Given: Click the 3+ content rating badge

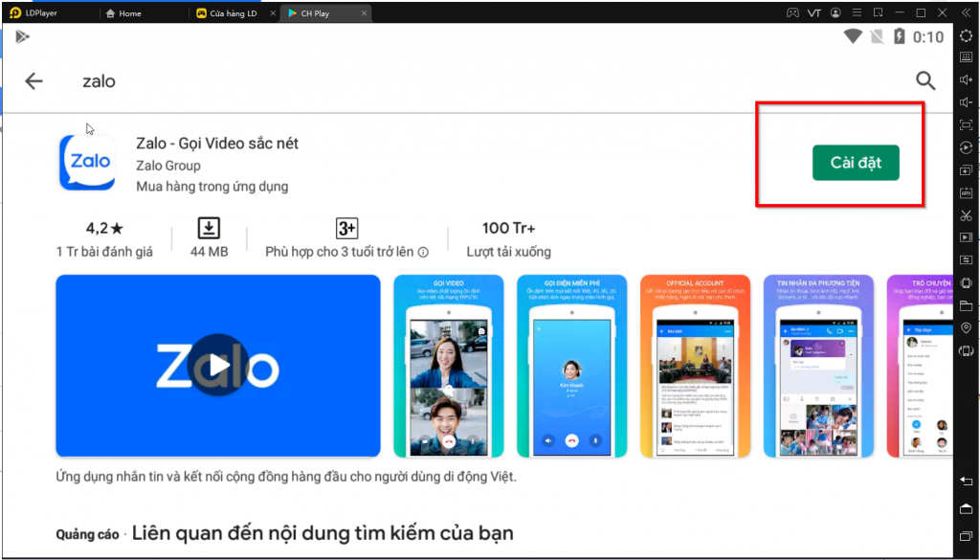Looking at the screenshot, I should 346,228.
